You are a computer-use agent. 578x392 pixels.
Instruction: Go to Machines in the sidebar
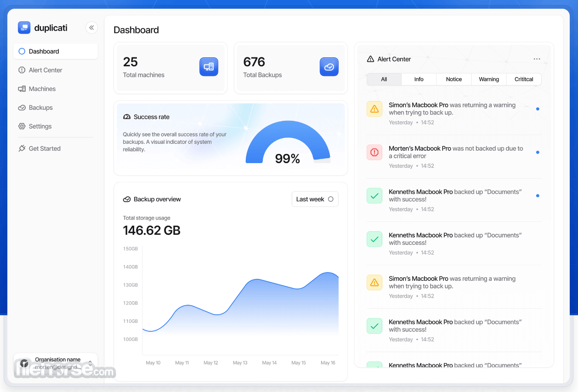(x=56, y=89)
